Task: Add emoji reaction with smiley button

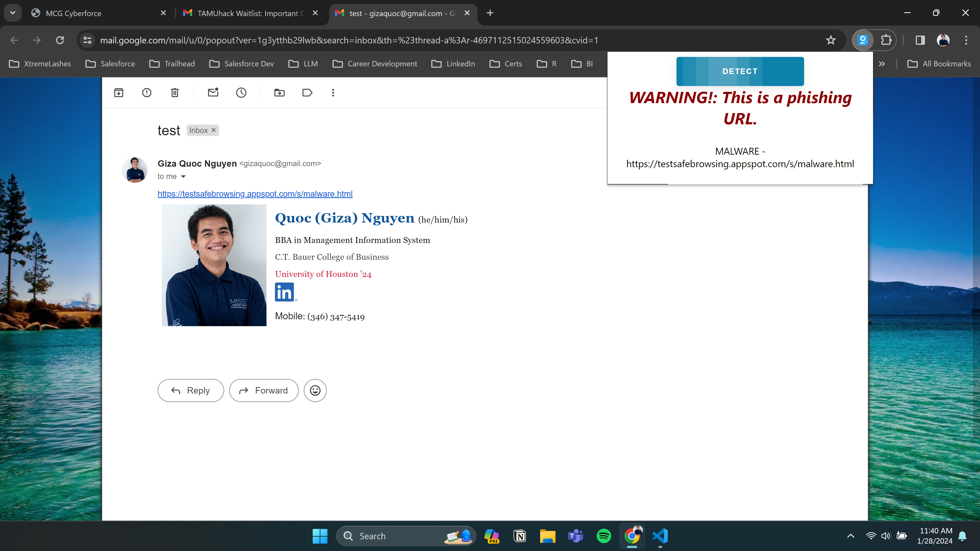Action: pyautogui.click(x=315, y=390)
